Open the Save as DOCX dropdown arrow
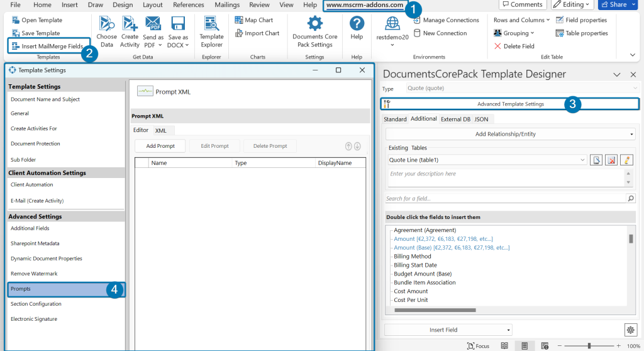 187,45
